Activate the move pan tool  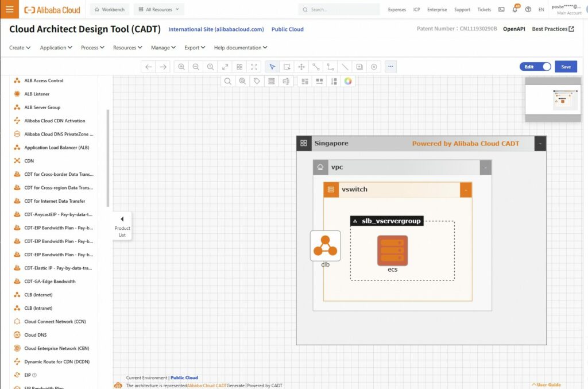click(x=301, y=67)
